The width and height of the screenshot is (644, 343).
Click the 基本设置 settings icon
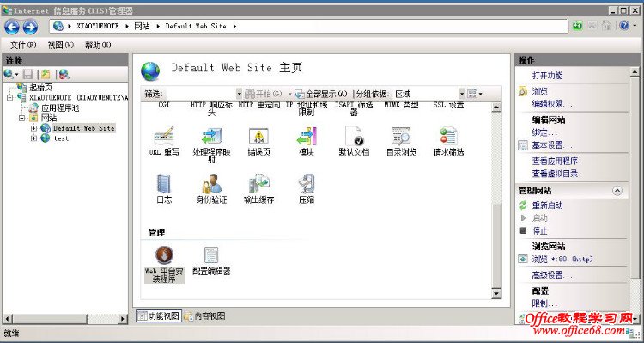[x=523, y=145]
